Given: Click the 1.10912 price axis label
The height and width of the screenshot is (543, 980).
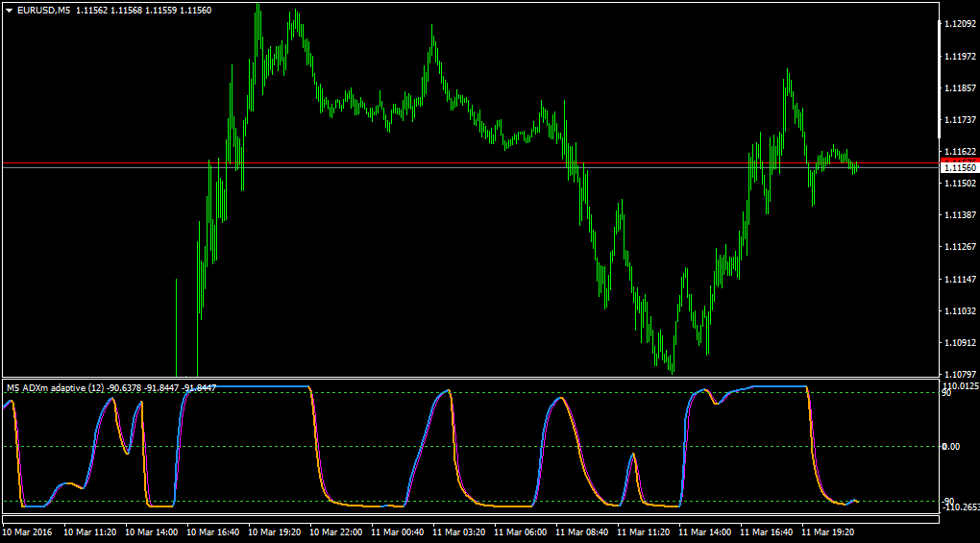Looking at the screenshot, I should [x=960, y=343].
